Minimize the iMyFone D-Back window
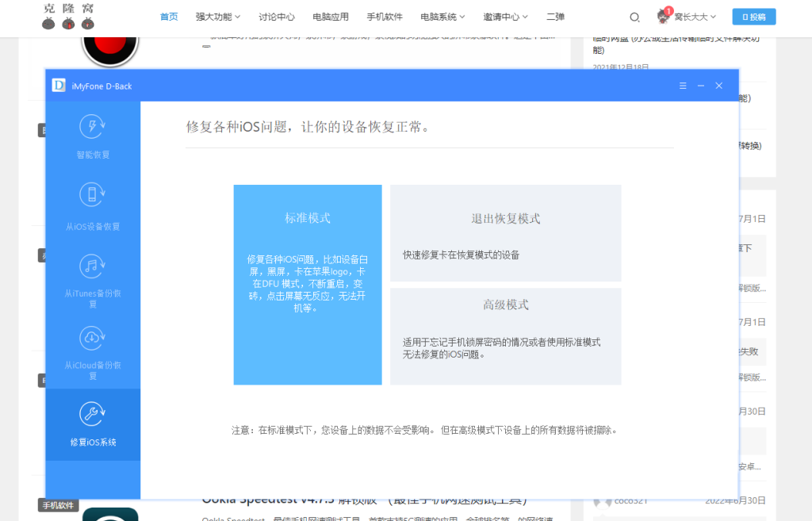 [701, 86]
